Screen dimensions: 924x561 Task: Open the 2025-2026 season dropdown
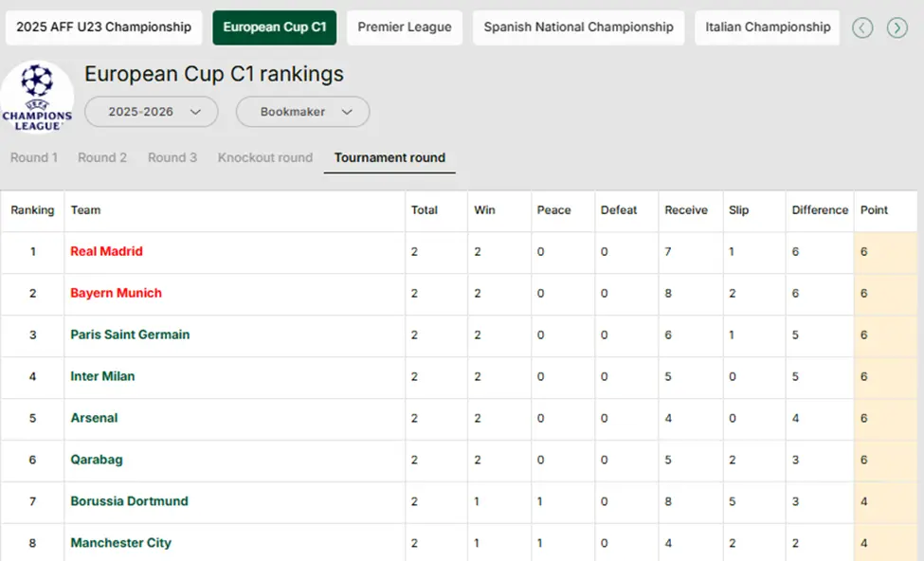tap(152, 112)
